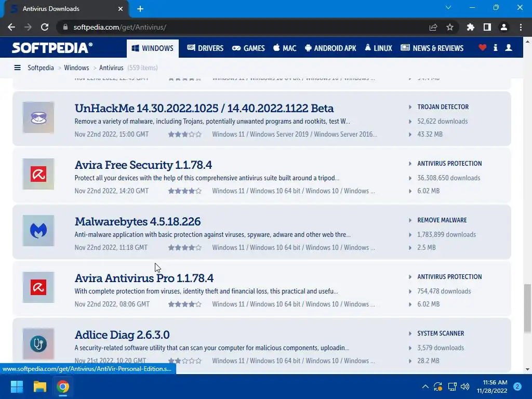
Task: Open Chrome extensions puzzle icon
Action: tap(471, 27)
